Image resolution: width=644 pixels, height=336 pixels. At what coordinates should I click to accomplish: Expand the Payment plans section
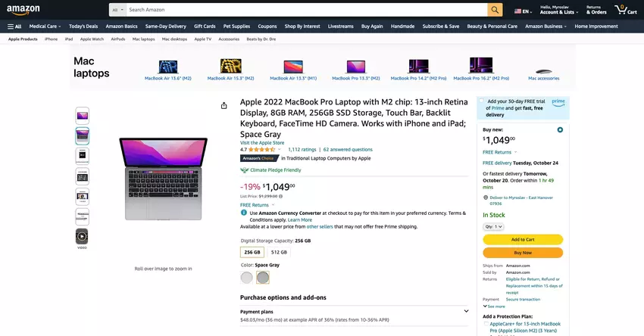pos(465,311)
